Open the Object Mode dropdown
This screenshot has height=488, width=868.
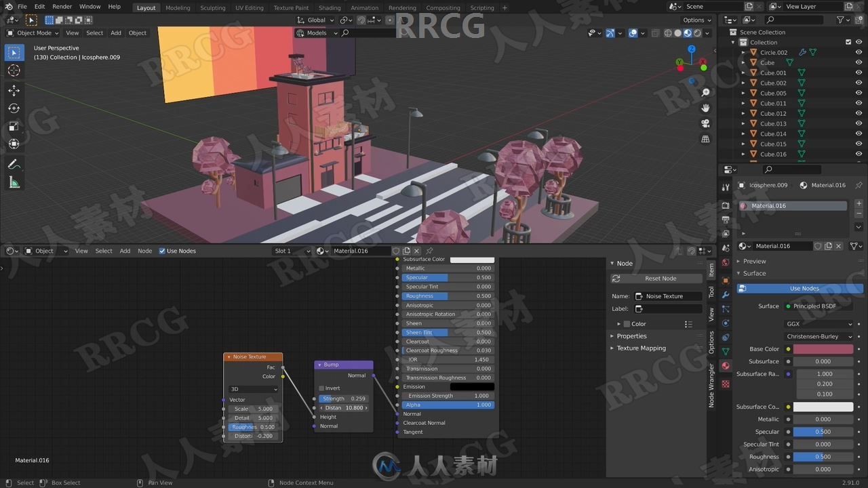33,33
